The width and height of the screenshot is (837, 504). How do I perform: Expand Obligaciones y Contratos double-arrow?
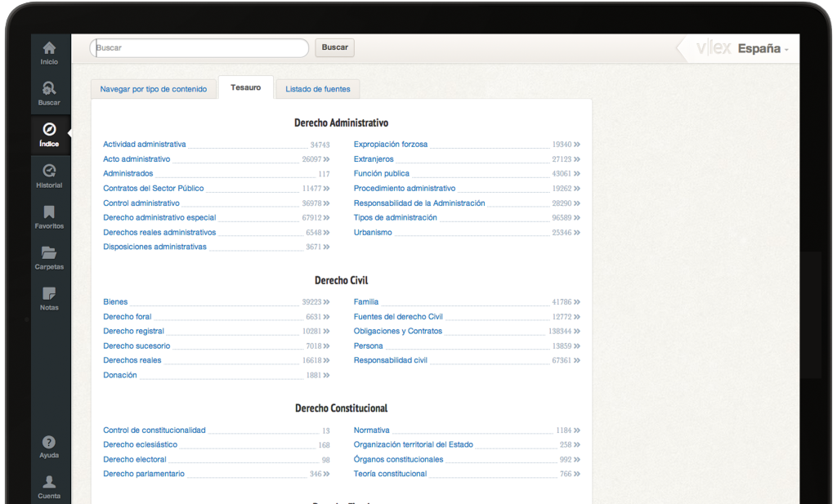pyautogui.click(x=577, y=332)
